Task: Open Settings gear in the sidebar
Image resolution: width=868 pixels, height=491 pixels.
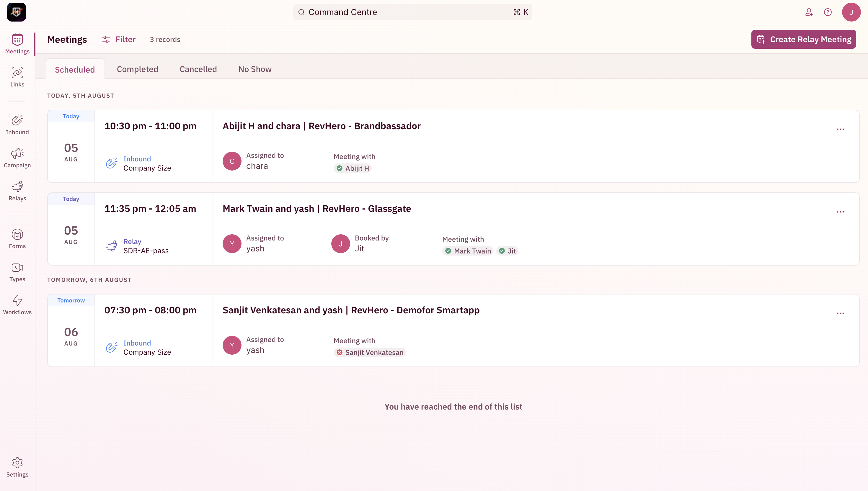Action: pyautogui.click(x=17, y=467)
